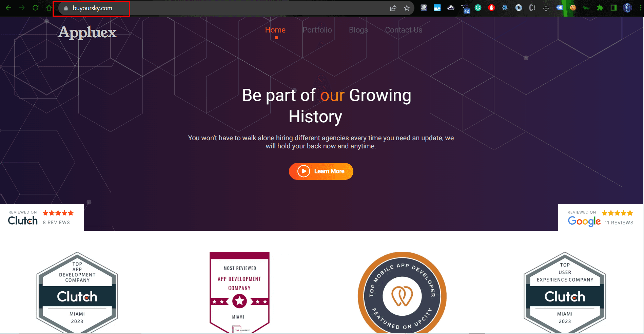Go to the Home nav item

point(275,30)
